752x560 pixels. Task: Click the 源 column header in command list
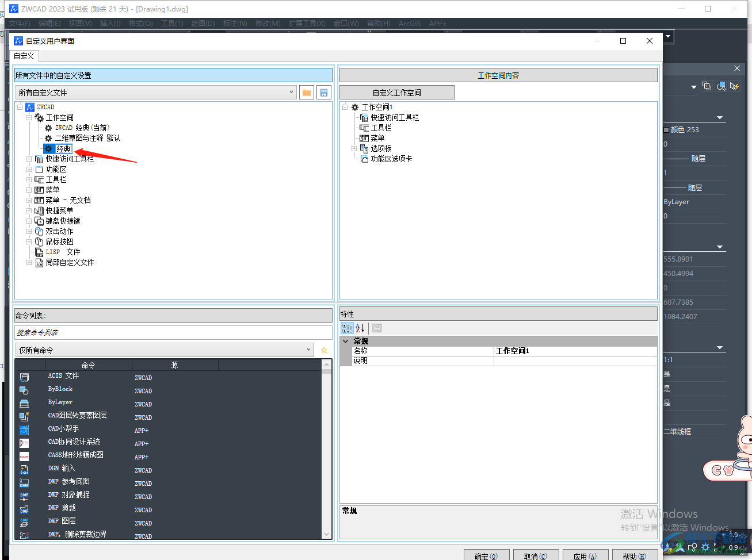[175, 365]
